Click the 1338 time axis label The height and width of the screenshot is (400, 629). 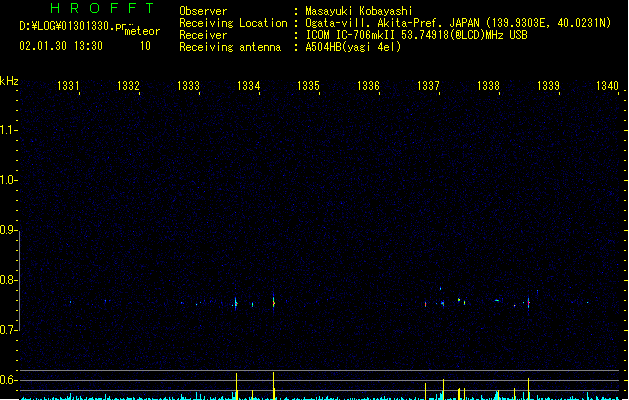coord(488,86)
